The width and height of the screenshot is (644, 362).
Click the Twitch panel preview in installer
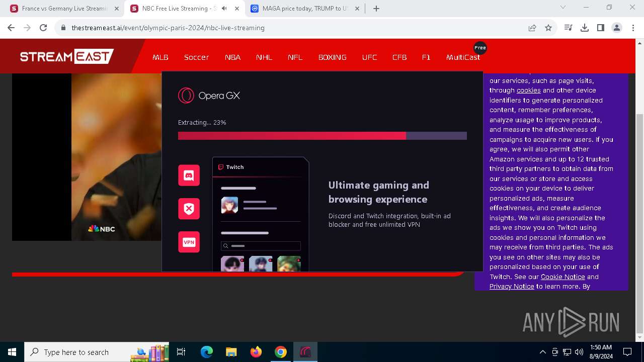(261, 215)
